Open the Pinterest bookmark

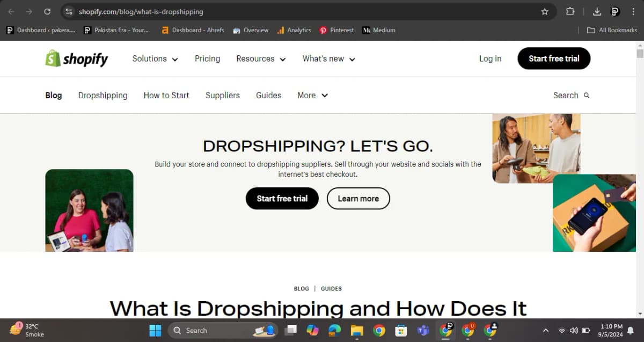(x=337, y=30)
